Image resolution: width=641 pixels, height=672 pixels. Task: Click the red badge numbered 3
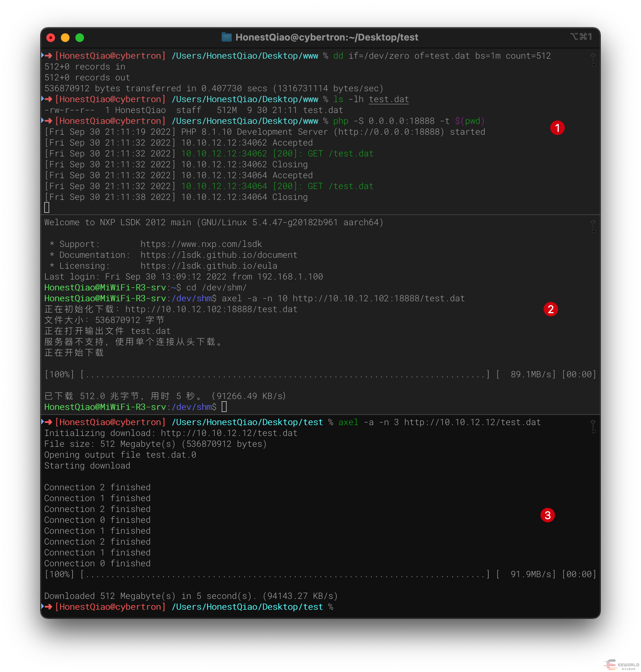pos(547,515)
